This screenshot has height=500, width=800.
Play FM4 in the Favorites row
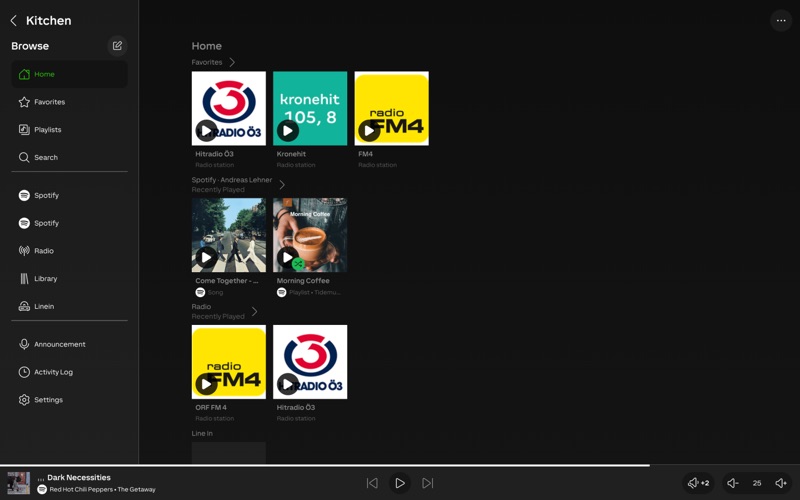(x=369, y=131)
